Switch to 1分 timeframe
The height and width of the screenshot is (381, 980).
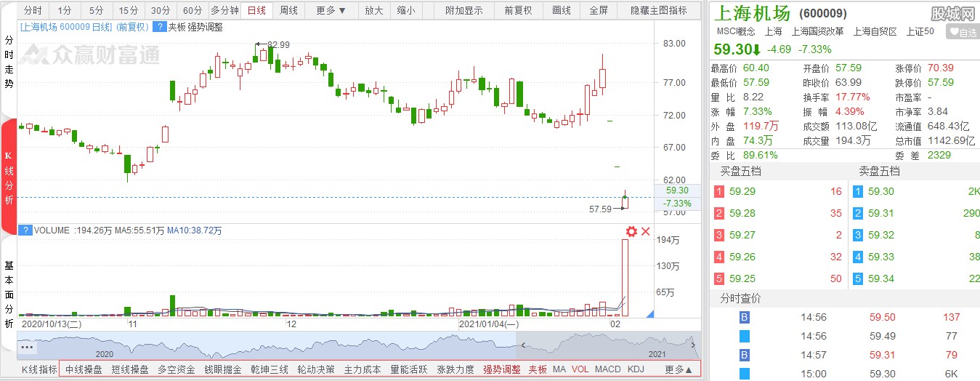[x=65, y=11]
